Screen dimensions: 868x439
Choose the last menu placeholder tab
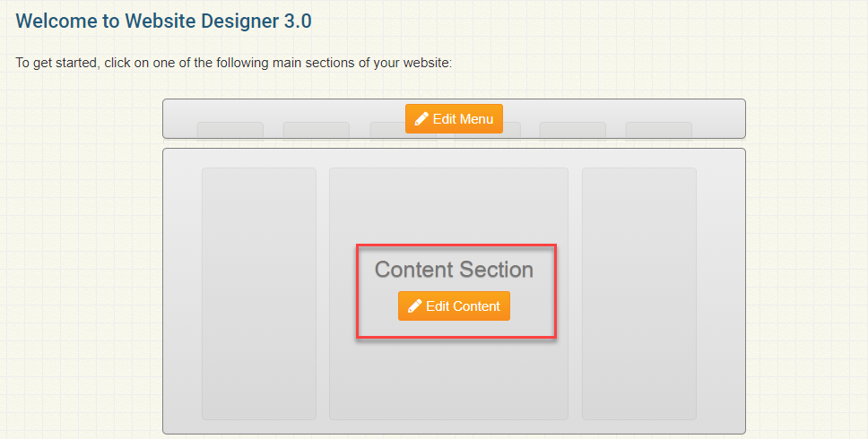tap(658, 131)
